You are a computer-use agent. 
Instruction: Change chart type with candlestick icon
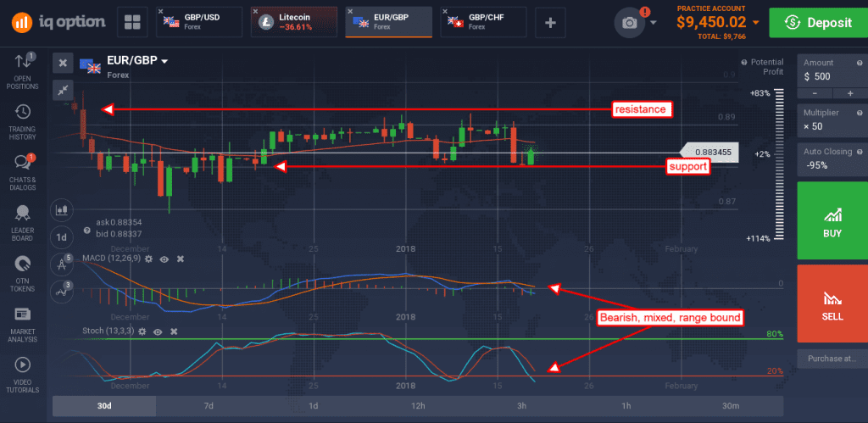coord(61,210)
